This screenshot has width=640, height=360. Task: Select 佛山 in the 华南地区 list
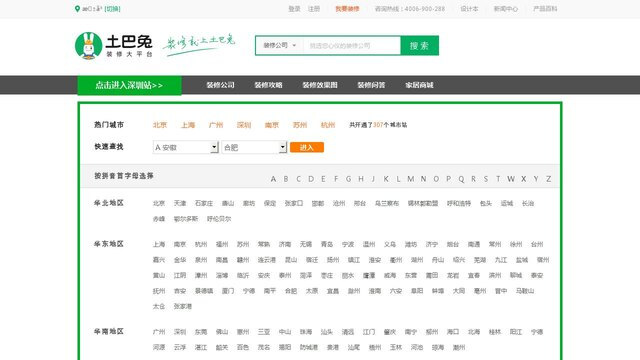point(222,332)
